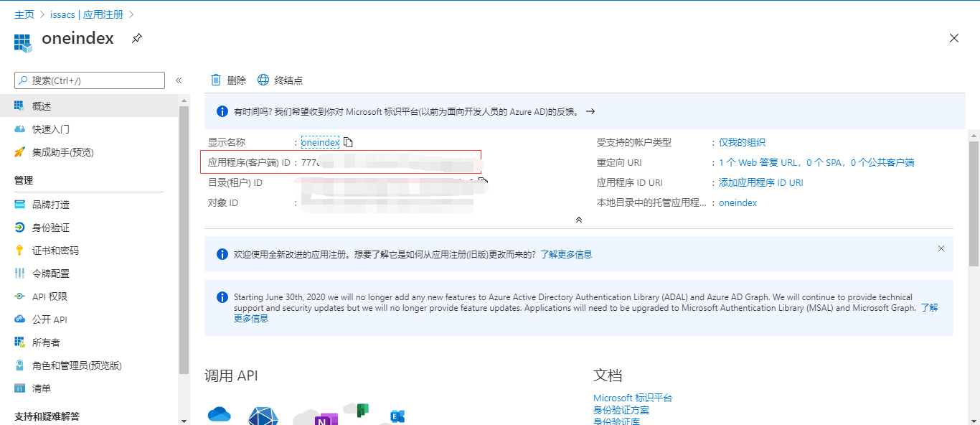980x425 pixels.
Task: Click 了解更多信息 in welcome banner
Action: 566,254
